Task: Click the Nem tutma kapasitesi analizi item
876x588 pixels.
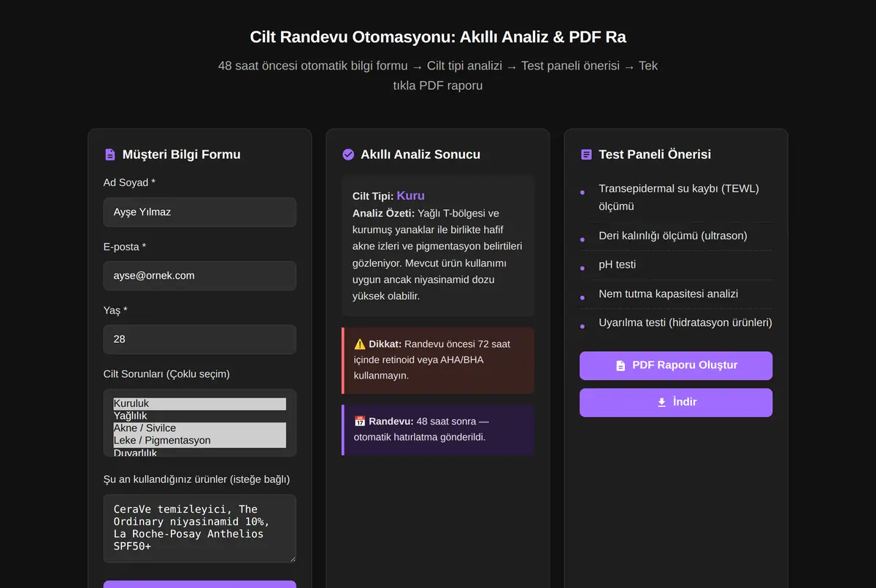Action: [676, 294]
